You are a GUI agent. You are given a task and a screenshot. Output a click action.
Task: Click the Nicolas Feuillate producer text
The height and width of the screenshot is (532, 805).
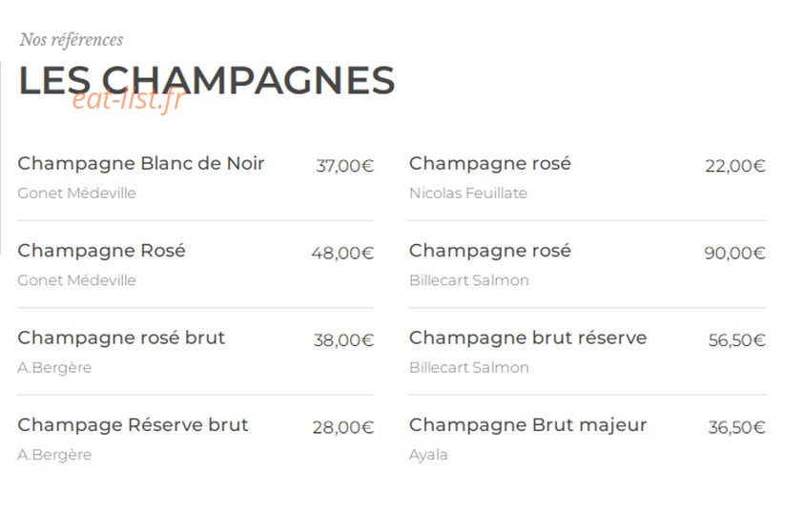pyautogui.click(x=468, y=193)
